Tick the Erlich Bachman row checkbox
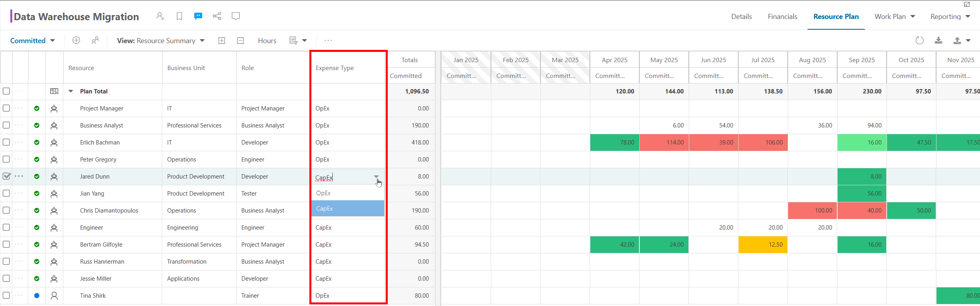The image size is (980, 306). [6, 142]
